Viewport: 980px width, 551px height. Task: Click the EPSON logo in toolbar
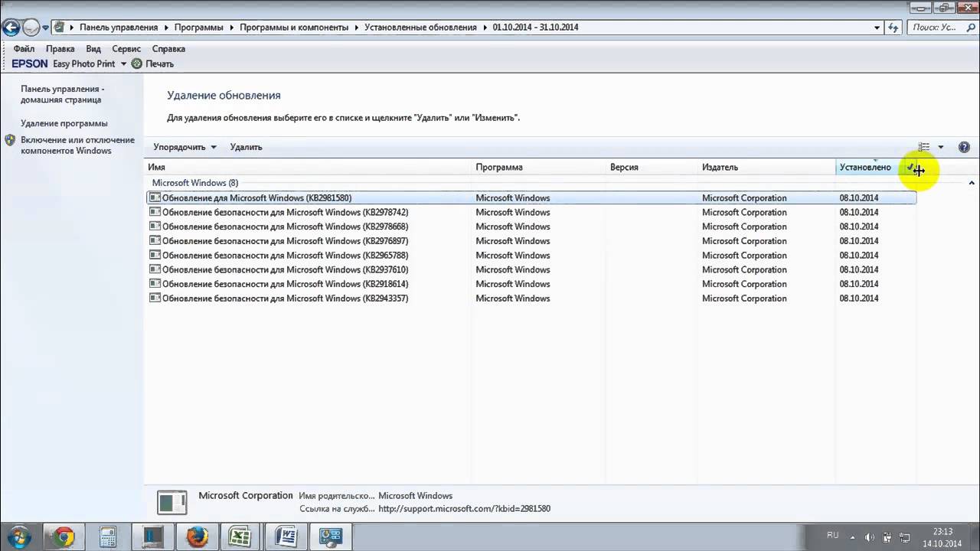click(x=30, y=64)
